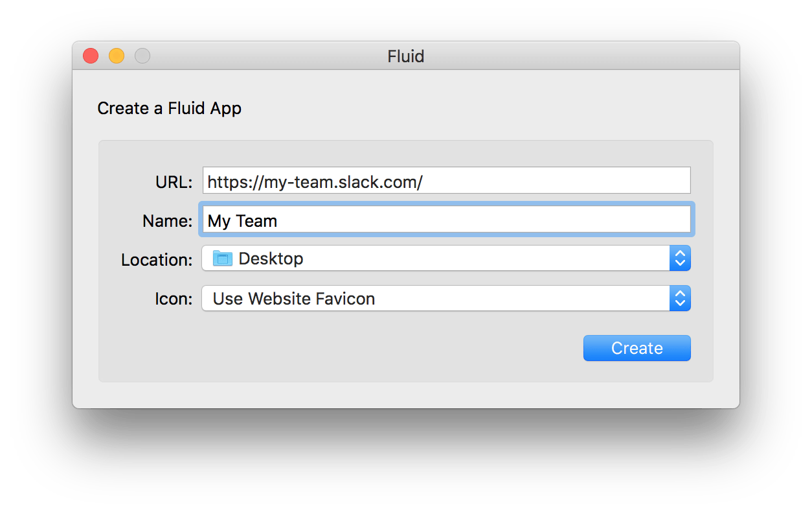The width and height of the screenshot is (812, 512).
Task: Click the 'Location:' field label
Action: (x=157, y=260)
